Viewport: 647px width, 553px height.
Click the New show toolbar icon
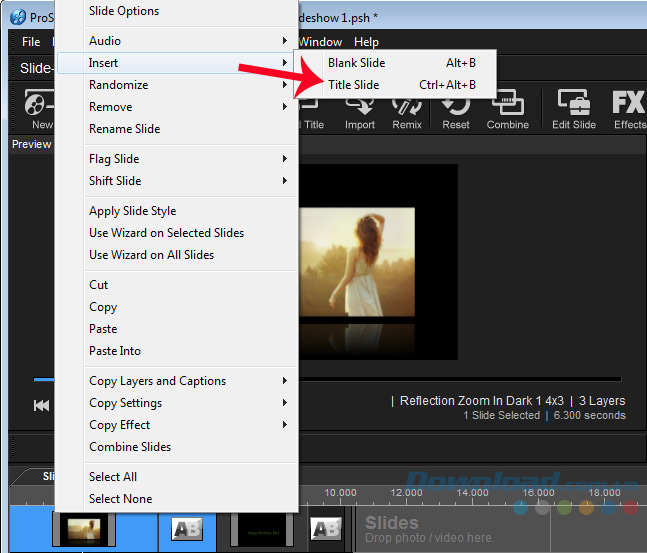pos(39,110)
